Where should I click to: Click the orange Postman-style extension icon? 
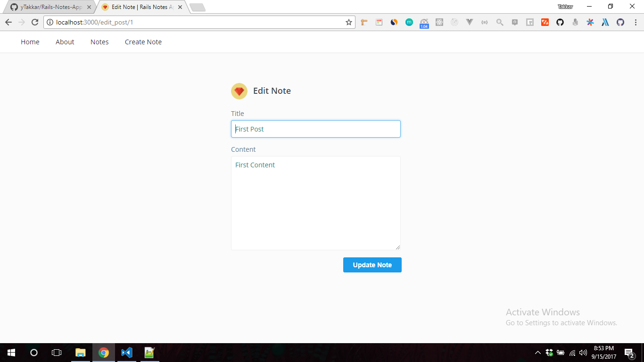[x=545, y=22]
